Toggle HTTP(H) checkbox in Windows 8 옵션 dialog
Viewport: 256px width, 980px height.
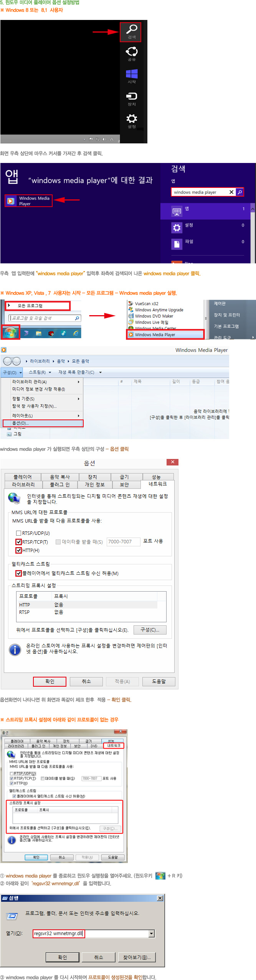tap(18, 550)
